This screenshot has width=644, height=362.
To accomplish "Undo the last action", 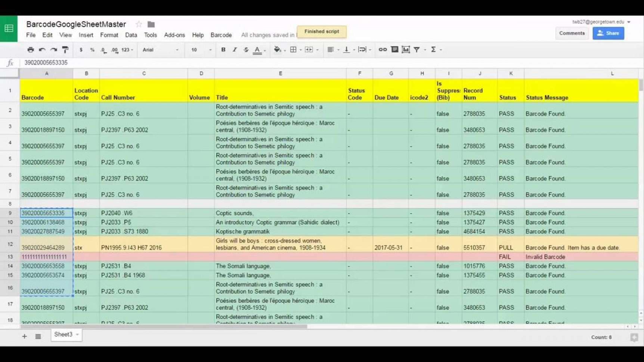I will pyautogui.click(x=42, y=50).
